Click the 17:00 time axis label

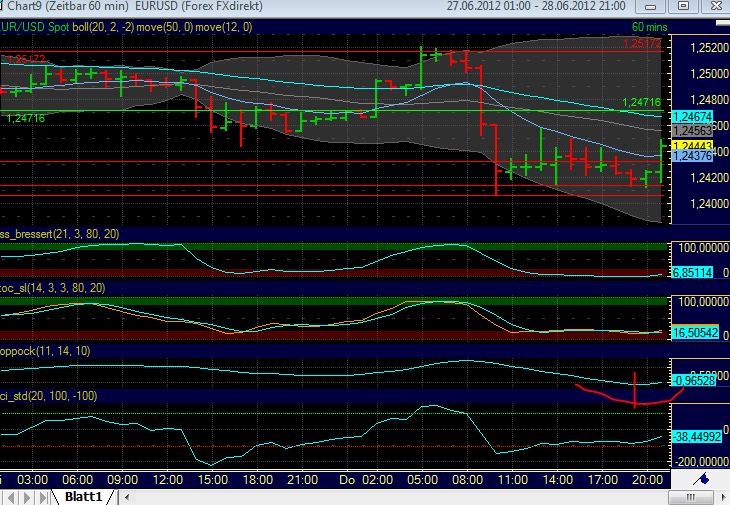(602, 480)
